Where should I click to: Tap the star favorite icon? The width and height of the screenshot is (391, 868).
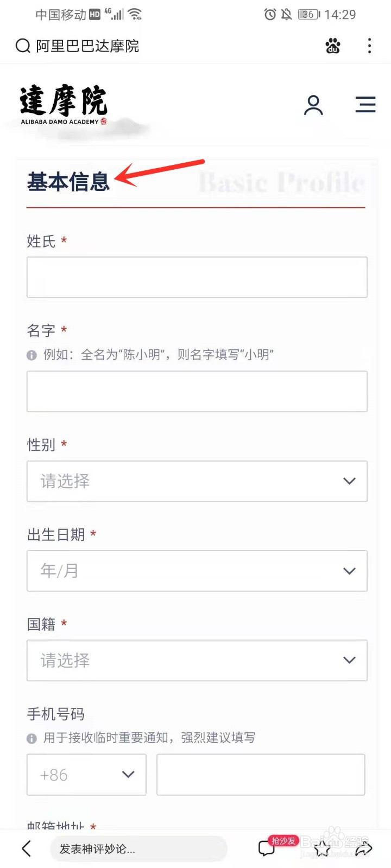click(322, 848)
